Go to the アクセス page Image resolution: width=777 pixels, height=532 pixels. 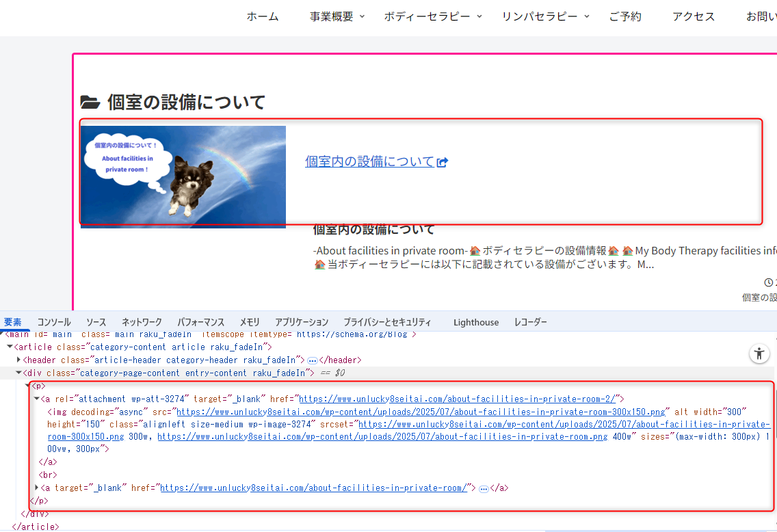tap(694, 16)
